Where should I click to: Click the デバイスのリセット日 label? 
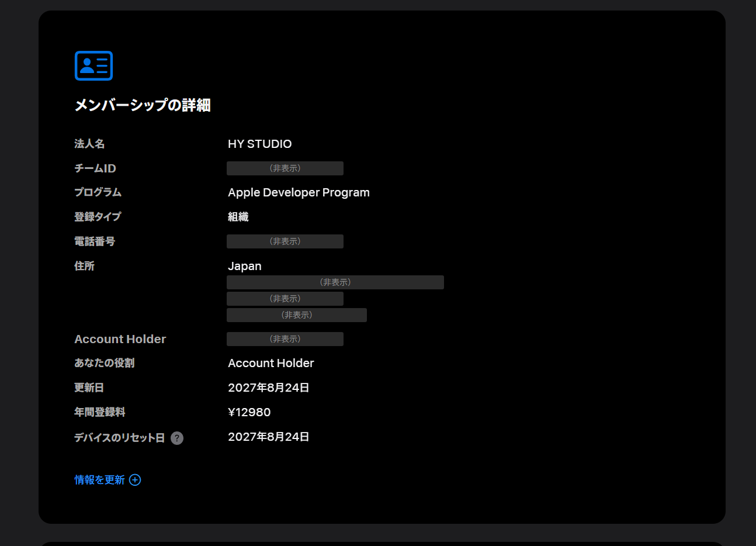tap(120, 438)
